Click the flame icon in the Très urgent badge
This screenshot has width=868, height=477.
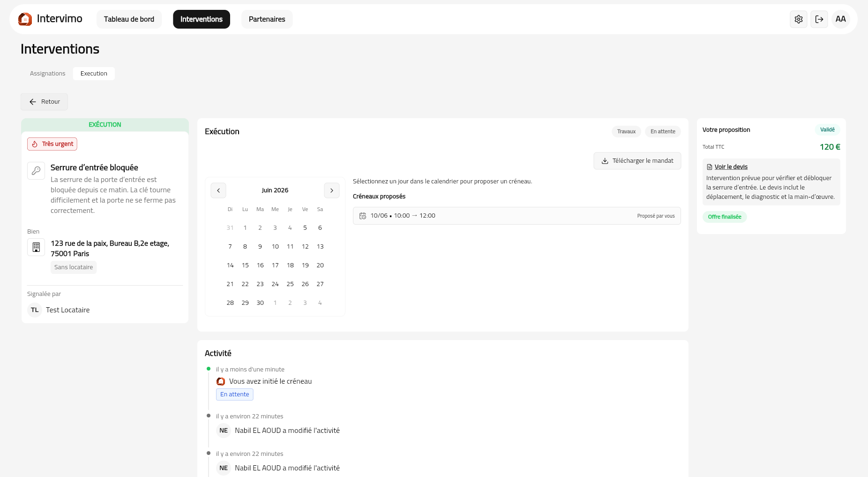(35, 144)
